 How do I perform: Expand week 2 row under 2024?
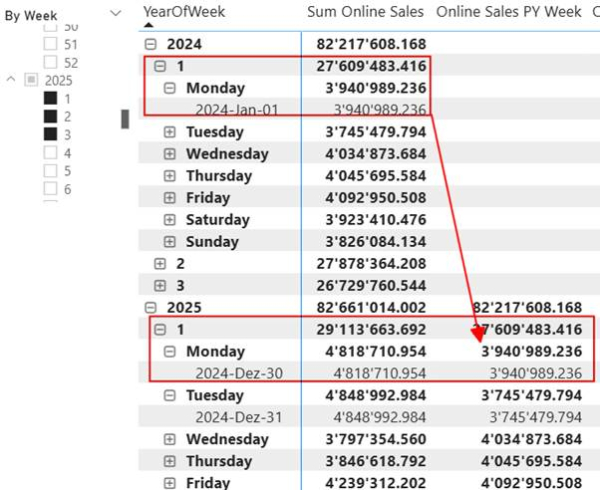[160, 264]
